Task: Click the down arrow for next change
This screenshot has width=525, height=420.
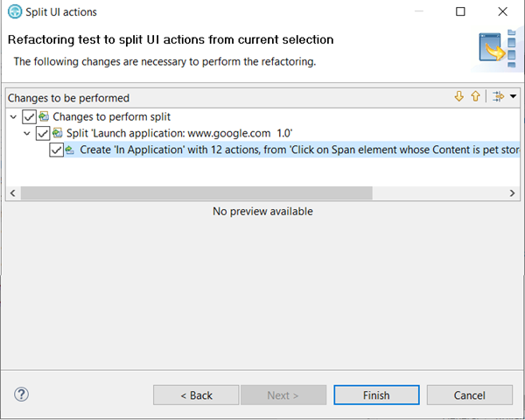Action: (459, 97)
